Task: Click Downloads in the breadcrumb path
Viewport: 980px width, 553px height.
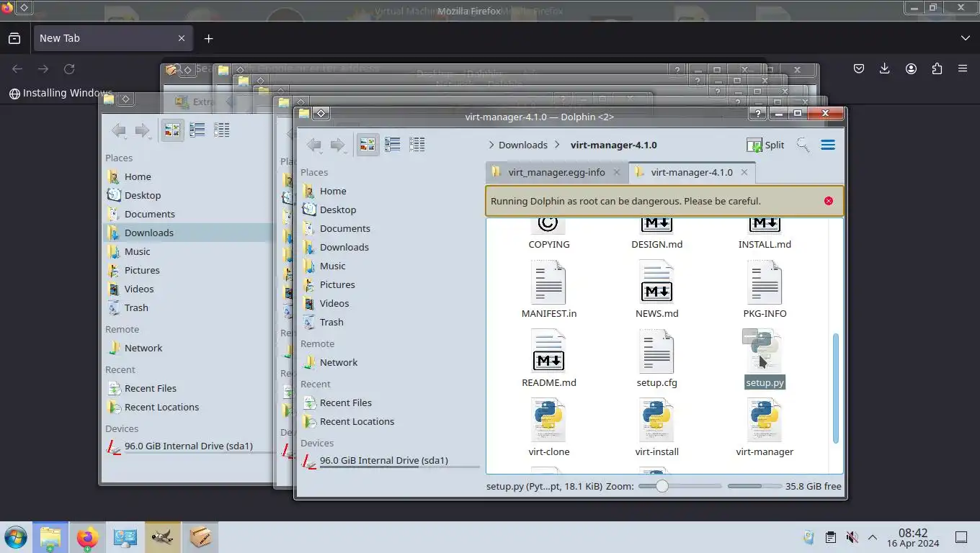Action: click(523, 145)
